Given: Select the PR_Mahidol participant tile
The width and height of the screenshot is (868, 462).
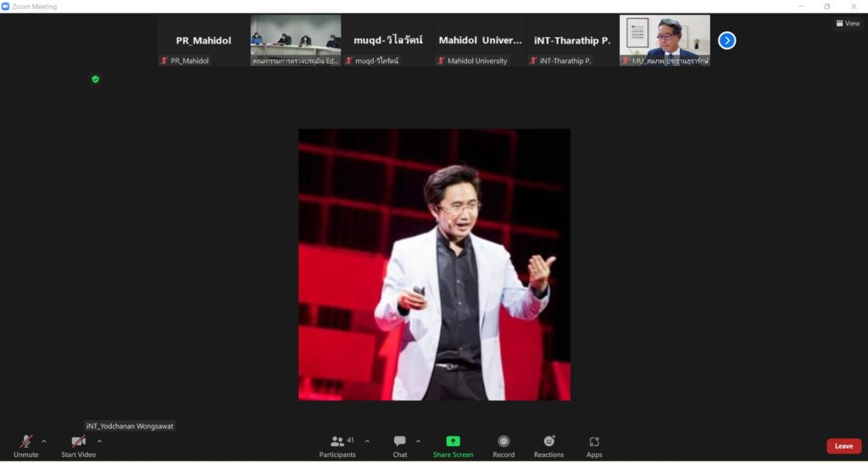Looking at the screenshot, I should click(x=203, y=41).
